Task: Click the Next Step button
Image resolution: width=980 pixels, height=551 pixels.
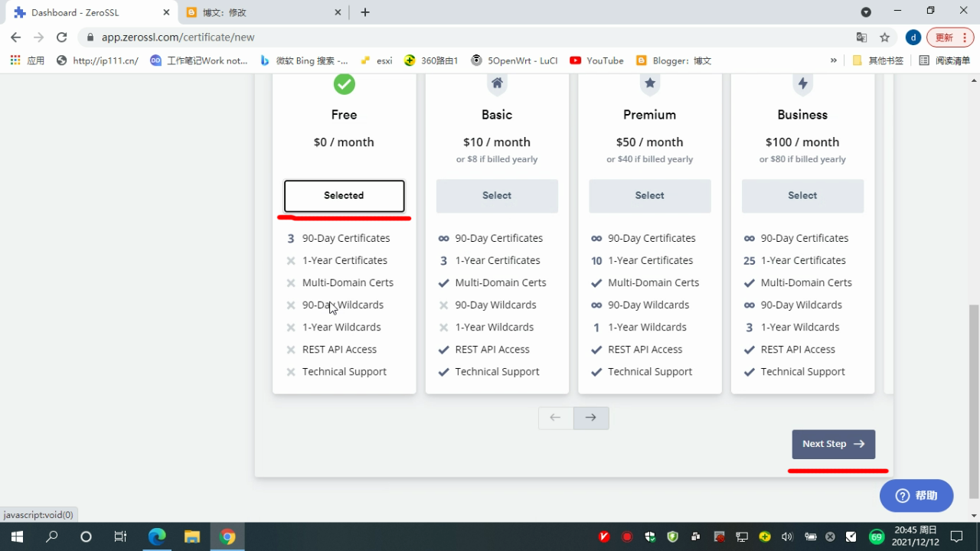Action: coord(833,444)
